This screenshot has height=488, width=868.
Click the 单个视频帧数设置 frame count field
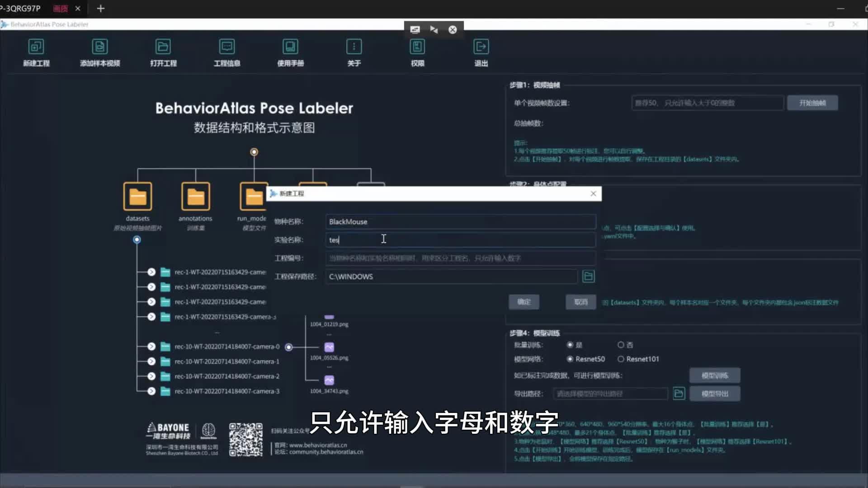tap(707, 103)
